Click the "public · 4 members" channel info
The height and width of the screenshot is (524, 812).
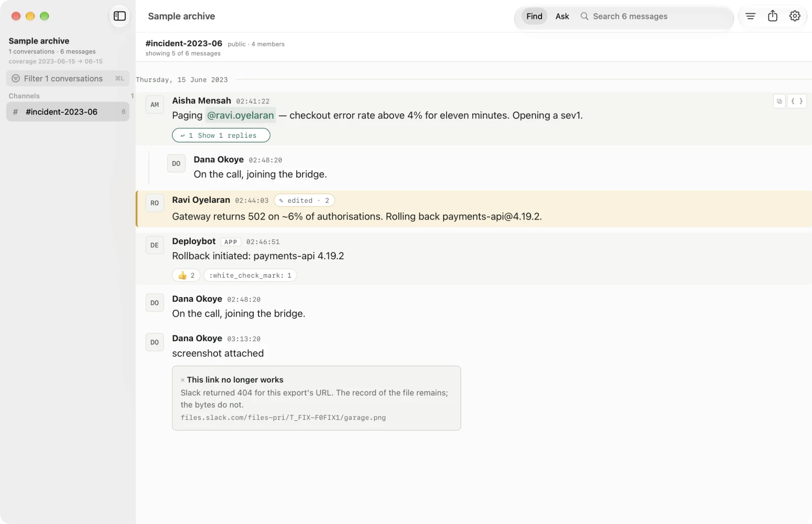tap(256, 44)
